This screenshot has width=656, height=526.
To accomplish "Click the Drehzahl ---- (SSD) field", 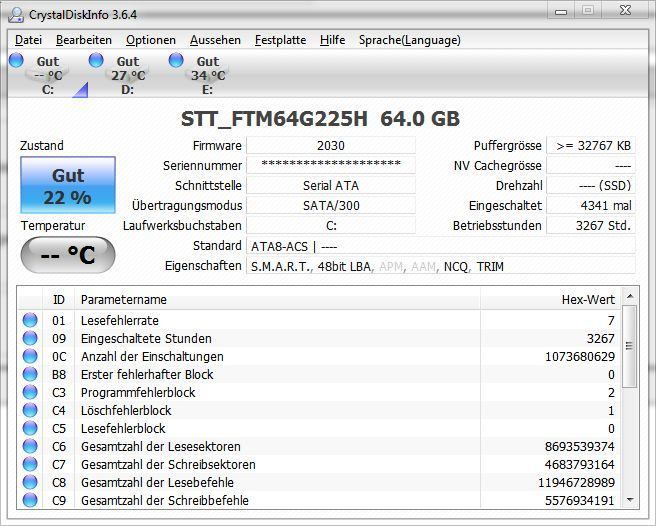I will pos(591,185).
